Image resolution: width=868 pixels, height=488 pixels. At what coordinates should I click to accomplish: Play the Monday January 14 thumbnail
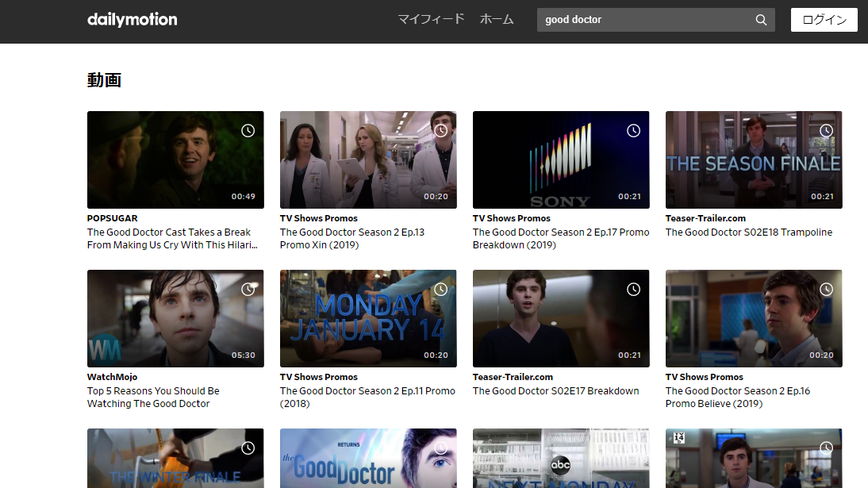(368, 318)
